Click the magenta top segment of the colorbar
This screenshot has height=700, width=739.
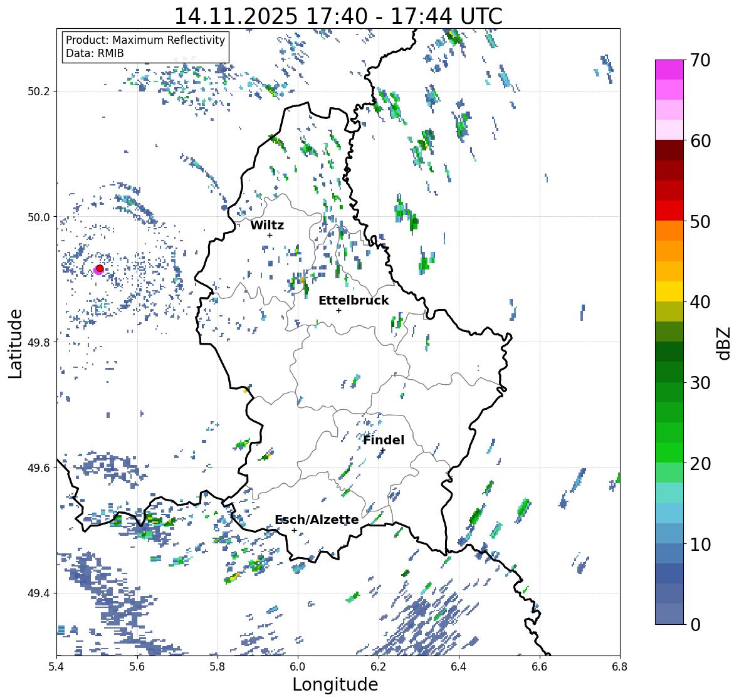[x=669, y=70]
